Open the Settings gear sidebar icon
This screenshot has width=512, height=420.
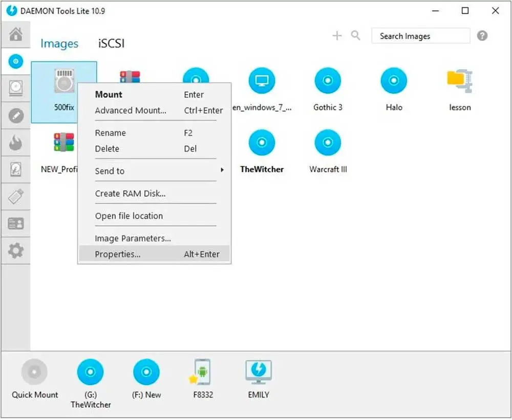(16, 251)
